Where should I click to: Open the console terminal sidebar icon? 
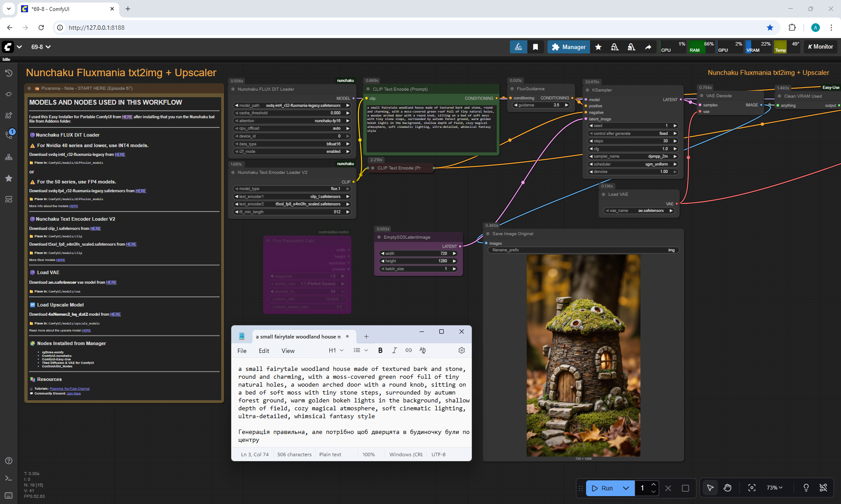[x=9, y=478]
